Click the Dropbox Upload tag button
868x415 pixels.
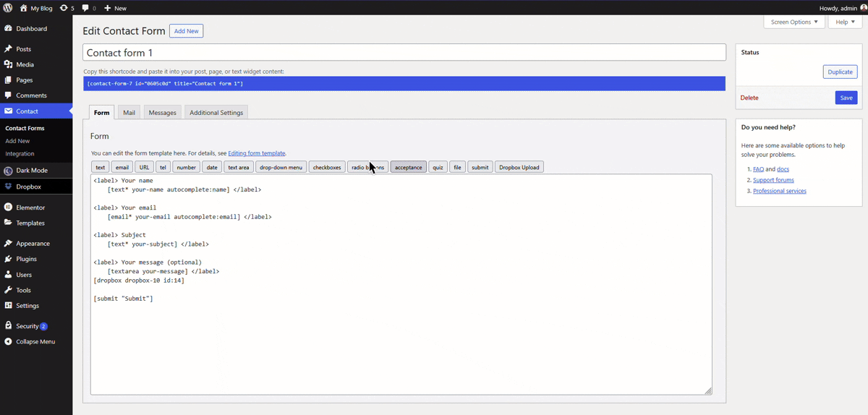519,167
